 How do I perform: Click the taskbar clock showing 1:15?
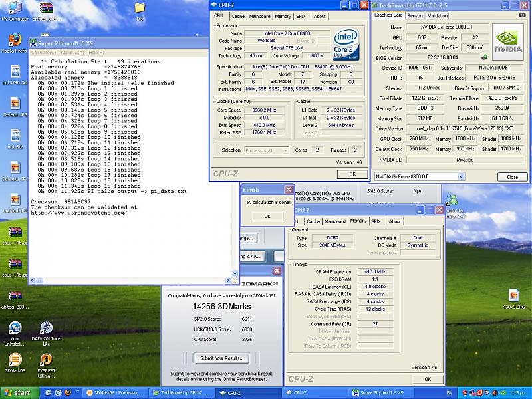point(517,393)
